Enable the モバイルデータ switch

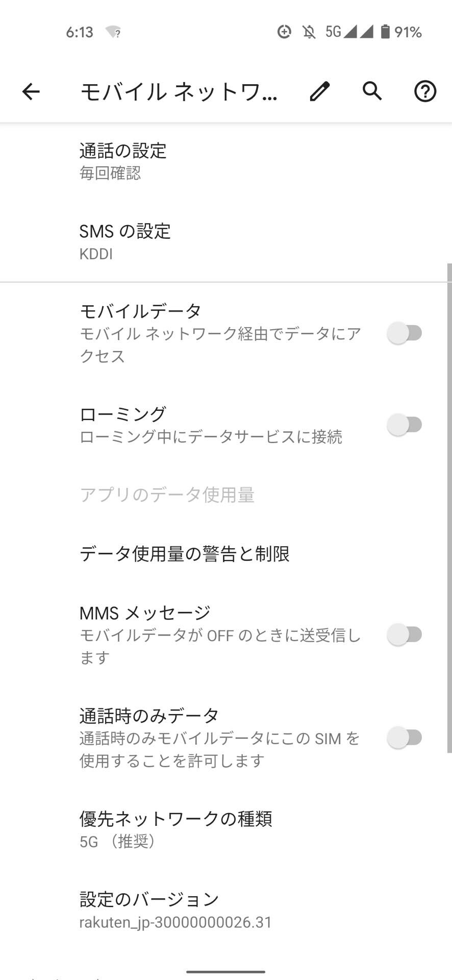point(405,333)
